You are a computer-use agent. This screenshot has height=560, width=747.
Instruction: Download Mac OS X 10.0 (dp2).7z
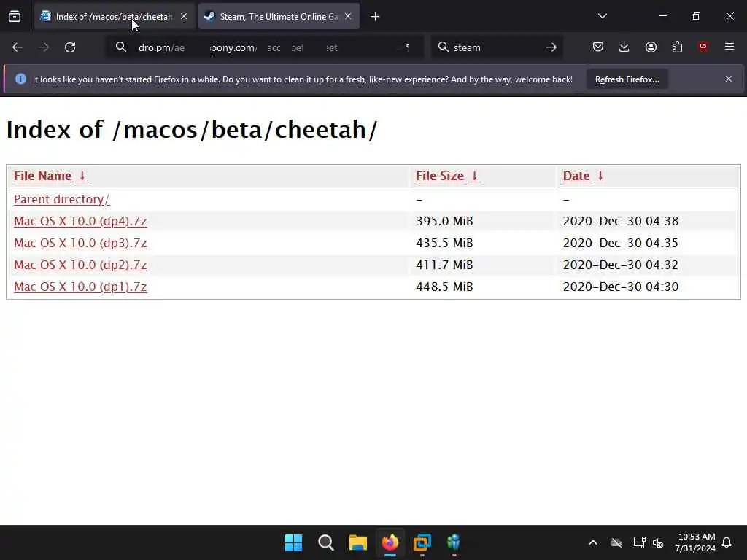tap(80, 265)
